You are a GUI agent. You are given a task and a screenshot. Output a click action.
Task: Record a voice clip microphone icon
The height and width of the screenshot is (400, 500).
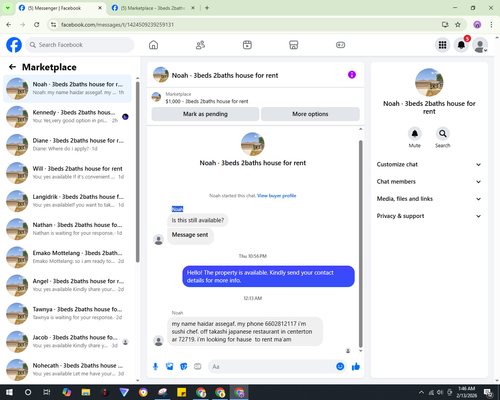155,367
